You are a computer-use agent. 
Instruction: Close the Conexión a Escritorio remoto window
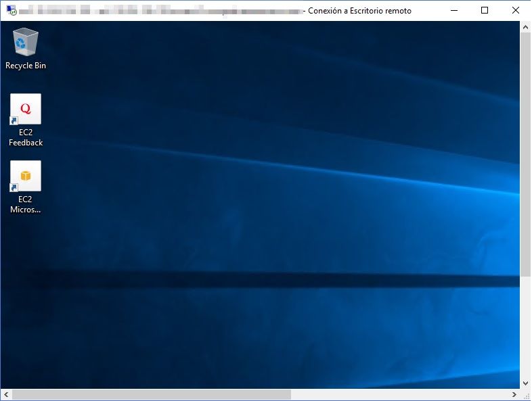[515, 11]
